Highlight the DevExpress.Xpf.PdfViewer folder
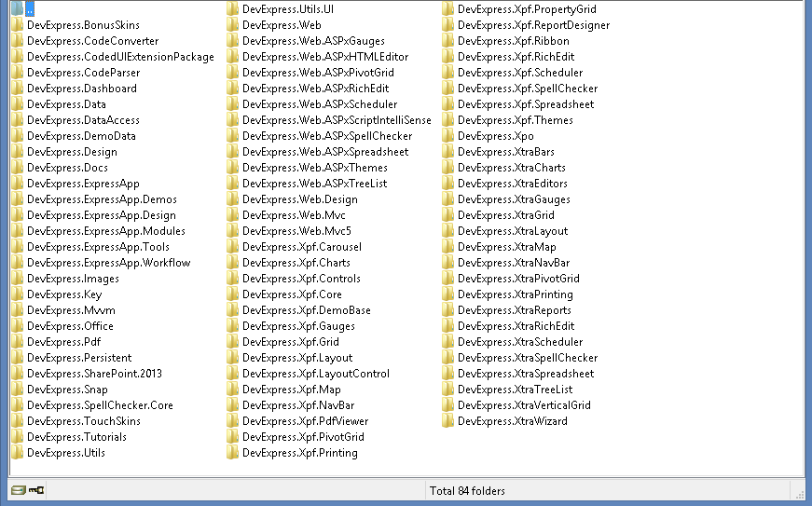Screen dimensions: 812x506 (x=304, y=421)
